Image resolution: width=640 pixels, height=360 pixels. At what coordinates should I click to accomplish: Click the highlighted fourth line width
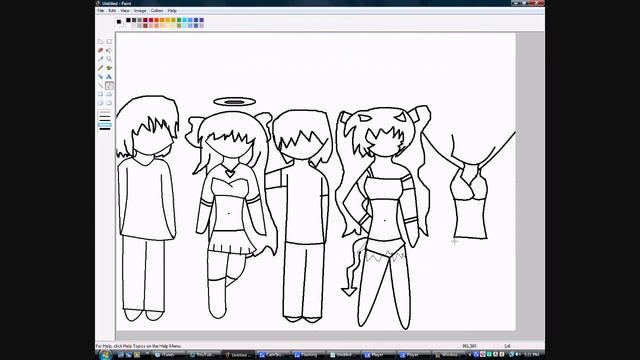[x=105, y=124]
